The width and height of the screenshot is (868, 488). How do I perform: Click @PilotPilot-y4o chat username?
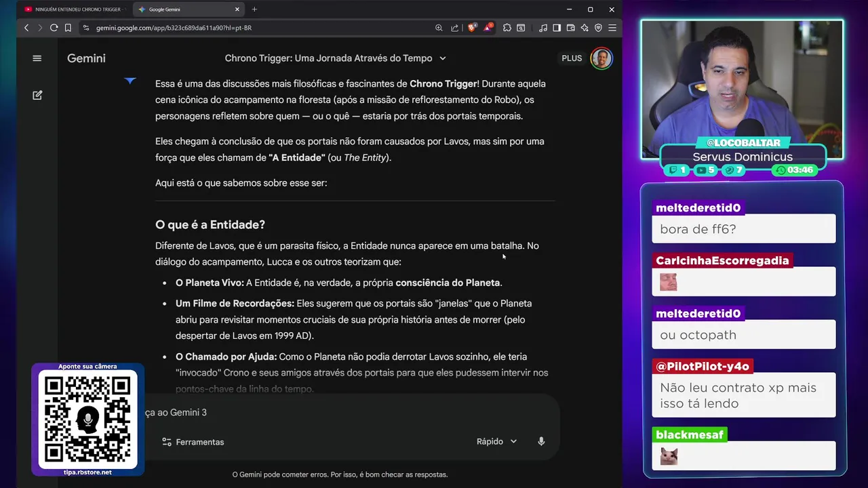pos(703,367)
